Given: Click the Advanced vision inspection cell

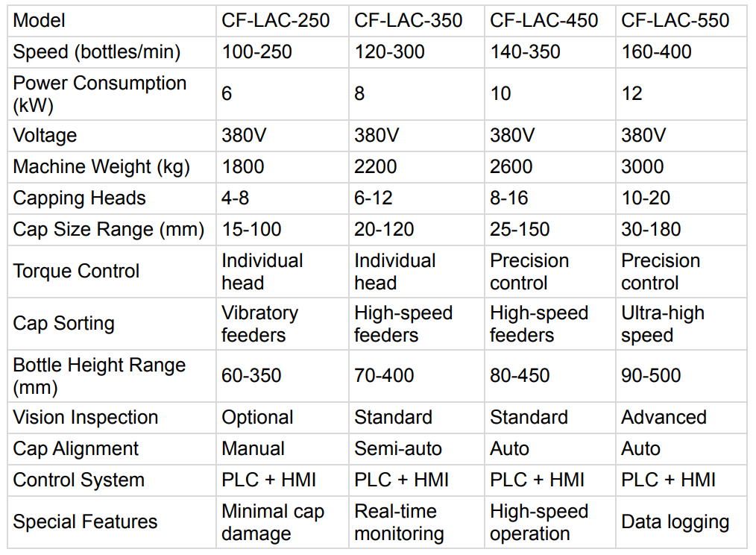Looking at the screenshot, I should (x=664, y=418).
